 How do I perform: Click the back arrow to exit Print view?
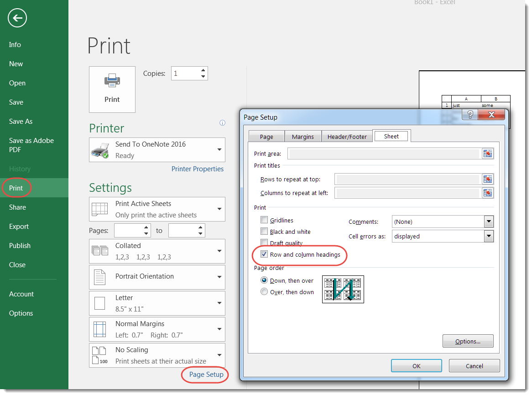17,18
